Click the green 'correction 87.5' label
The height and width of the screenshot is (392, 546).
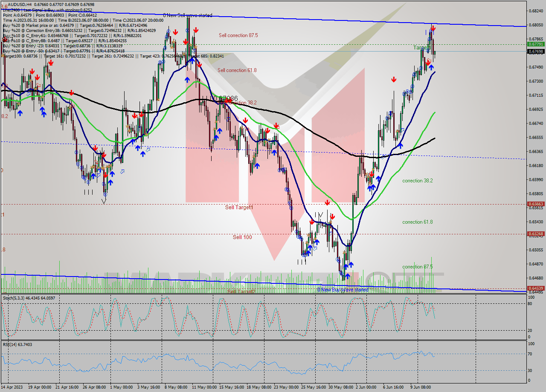418,267
